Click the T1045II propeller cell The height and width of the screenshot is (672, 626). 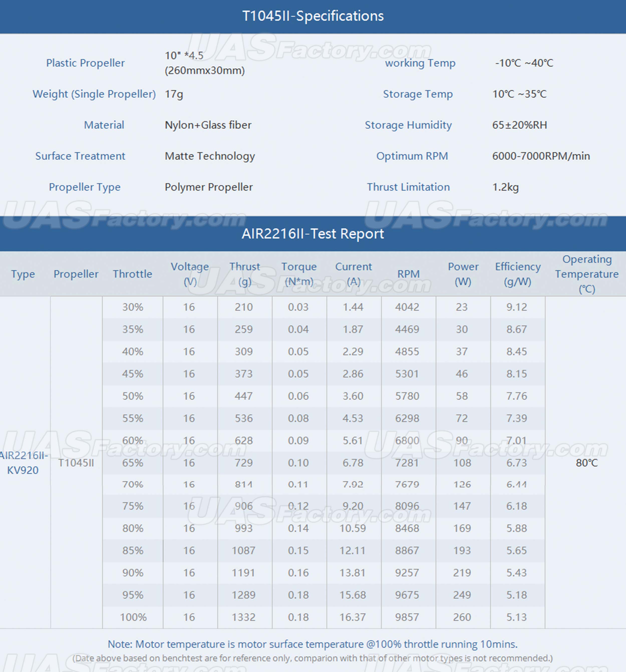tap(76, 463)
